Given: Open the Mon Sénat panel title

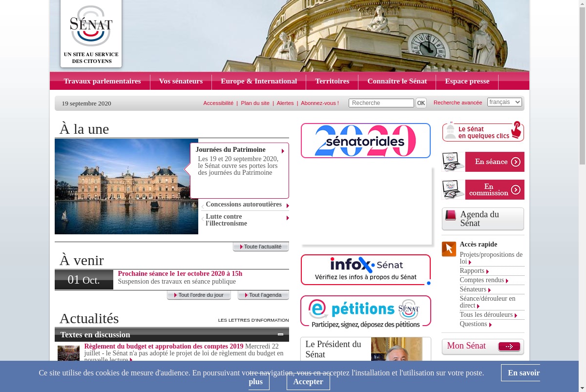Looking at the screenshot, I should (466, 346).
